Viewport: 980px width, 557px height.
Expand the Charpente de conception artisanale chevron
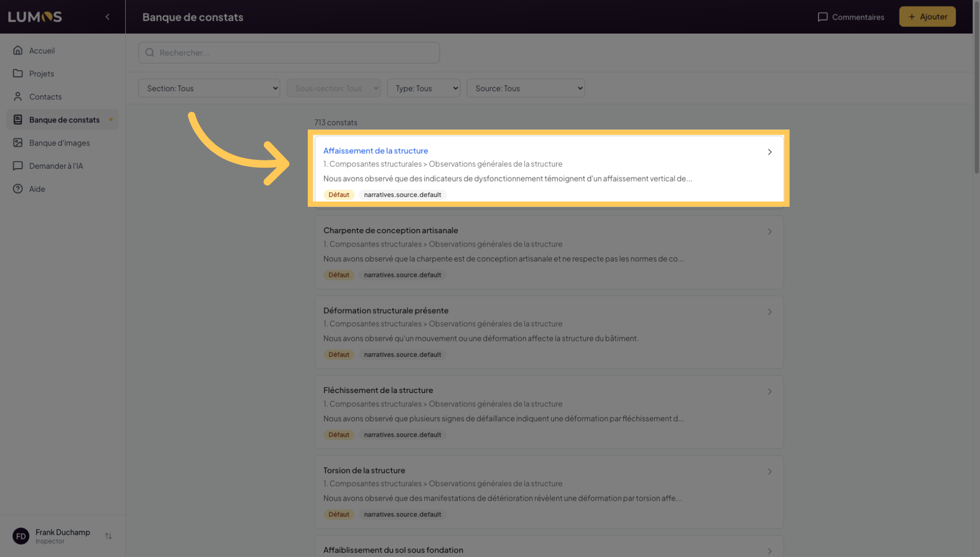coord(770,232)
